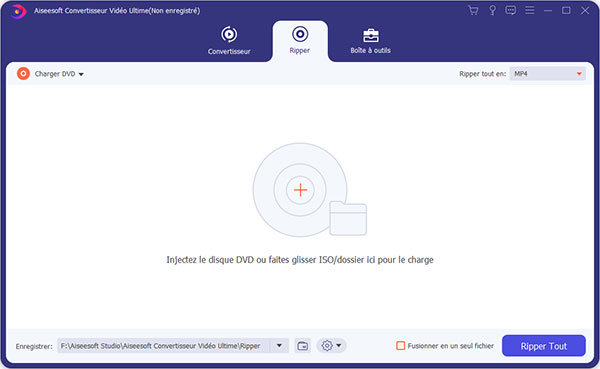Expand the output path dropdown arrow
This screenshot has width=600, height=369.
point(279,346)
